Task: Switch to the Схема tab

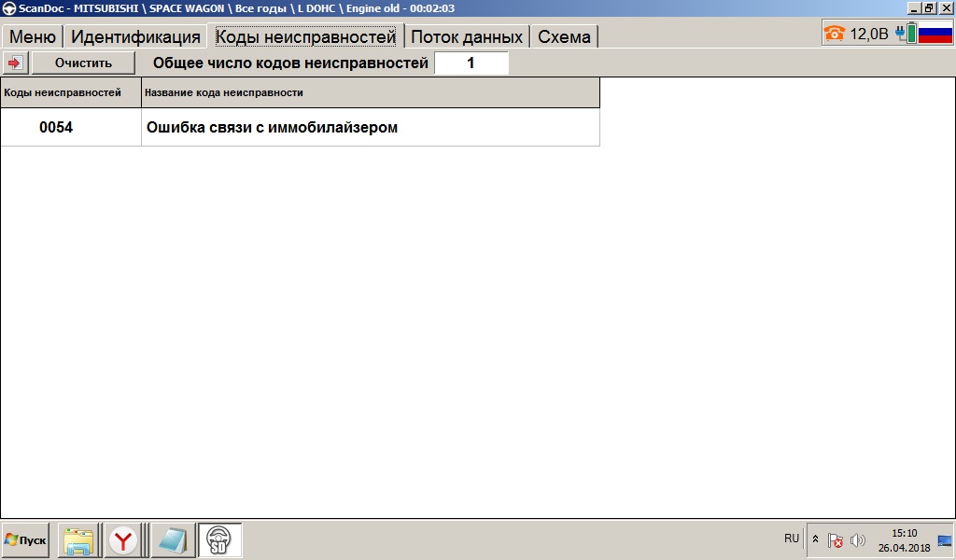Action: 564,36
